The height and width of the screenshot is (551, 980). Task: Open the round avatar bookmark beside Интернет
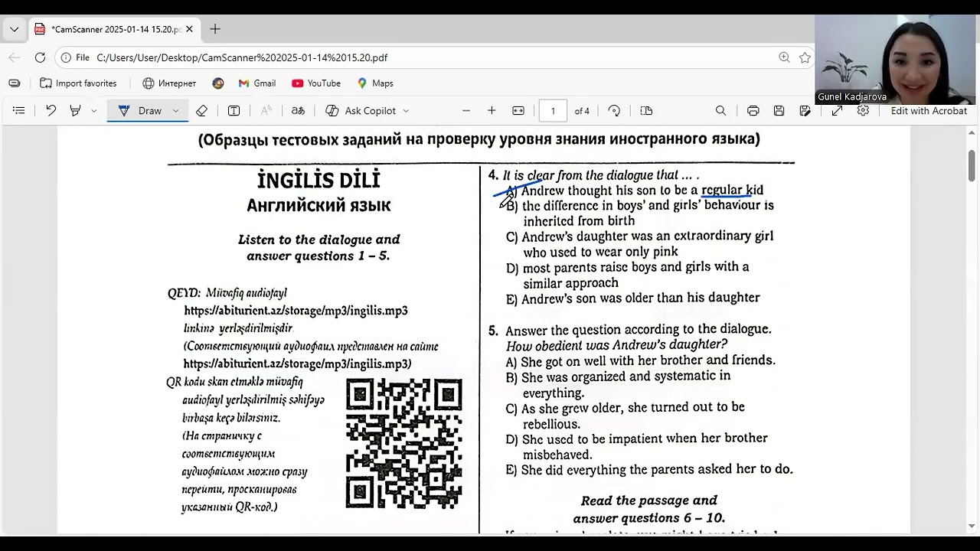pyautogui.click(x=218, y=83)
